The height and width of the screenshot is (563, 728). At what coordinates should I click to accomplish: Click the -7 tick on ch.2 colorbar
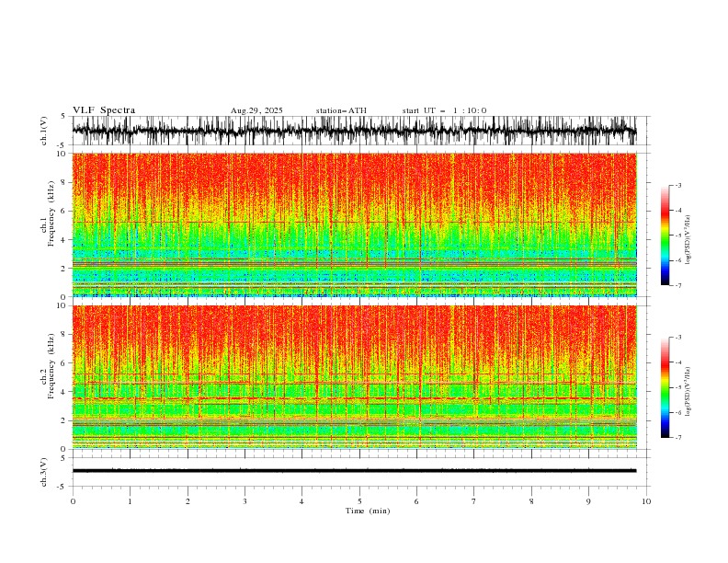[x=678, y=437]
